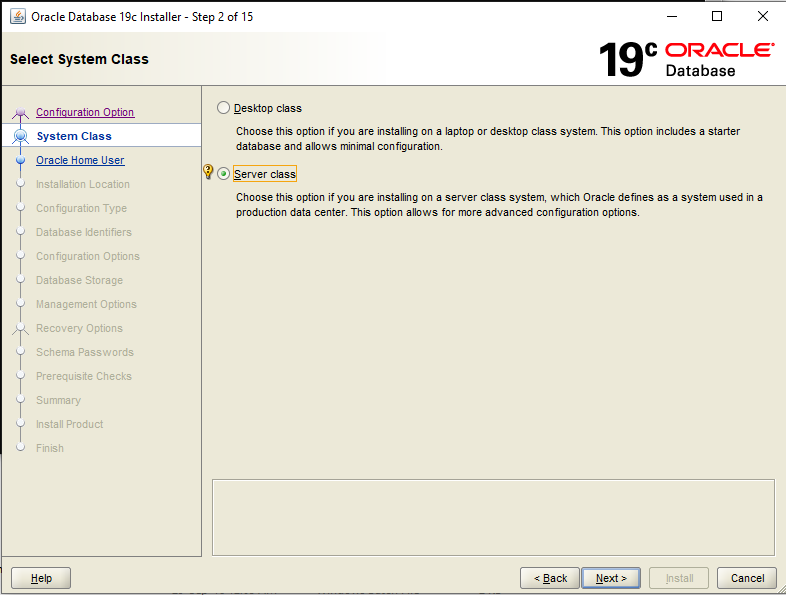786x595 pixels.
Task: Open the Configuration Option step link
Action: click(85, 112)
